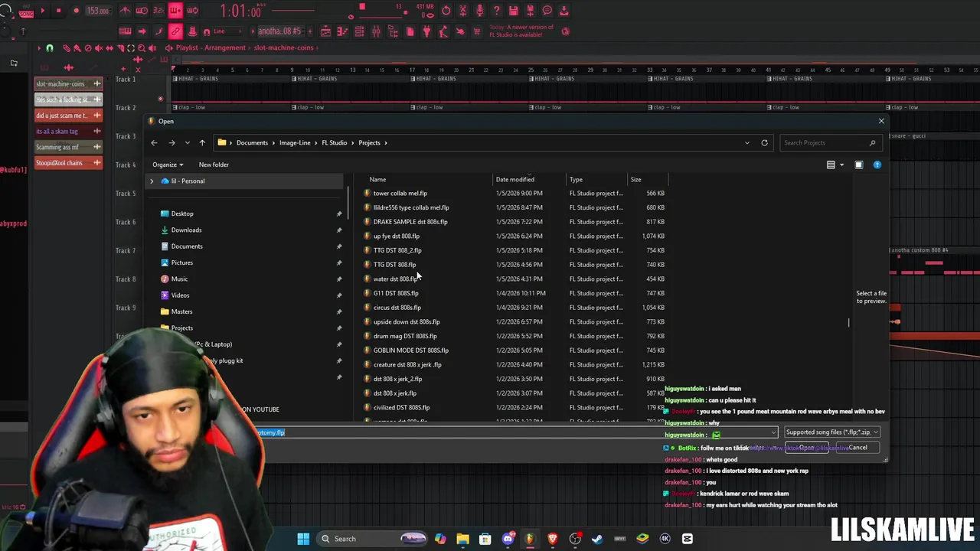Click 'Image-Line' in the address bar path

click(x=295, y=143)
